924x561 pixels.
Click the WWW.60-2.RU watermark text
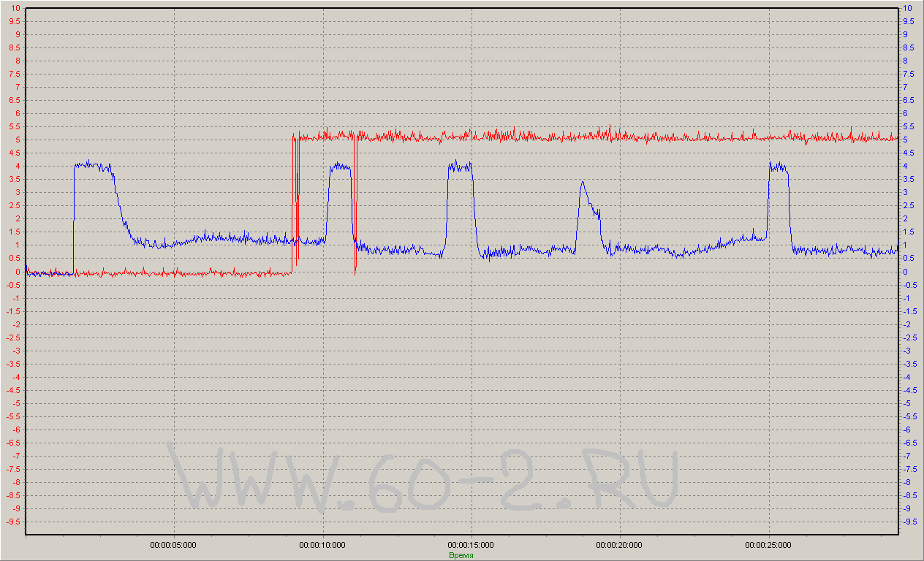pyautogui.click(x=424, y=478)
